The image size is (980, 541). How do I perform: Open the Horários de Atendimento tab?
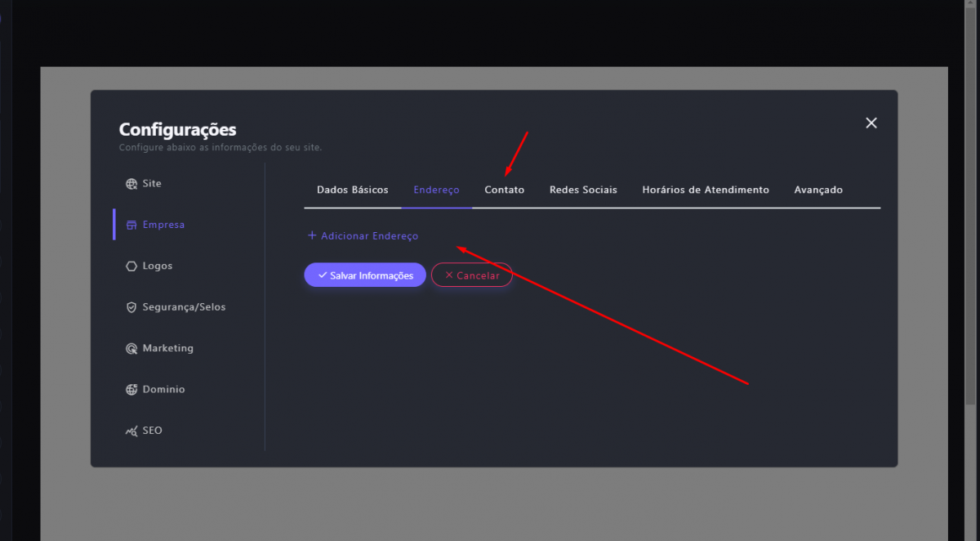coord(706,190)
